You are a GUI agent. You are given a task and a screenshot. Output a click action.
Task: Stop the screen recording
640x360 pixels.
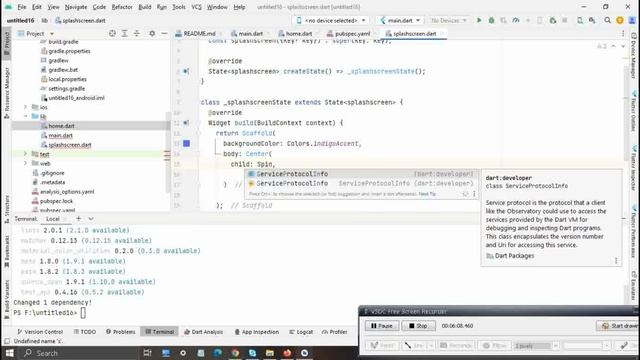(418, 326)
